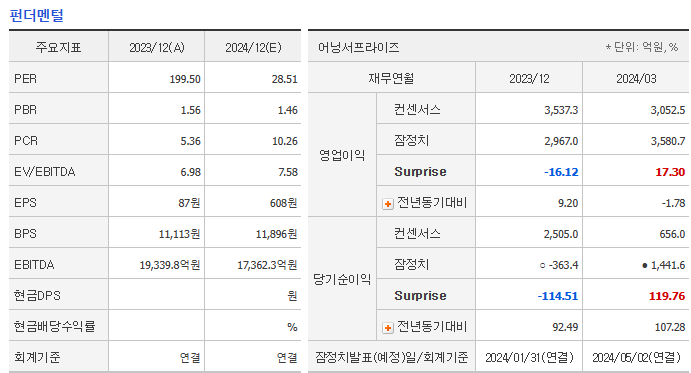Click 영업이익 컨센서스 value 3,537.3
This screenshot has height=373, width=691.
(x=561, y=110)
